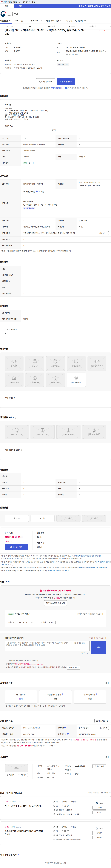This screenshot has width=111, height=868.
Task: Switch to the 전형방법 tab
Action: [92, 26]
